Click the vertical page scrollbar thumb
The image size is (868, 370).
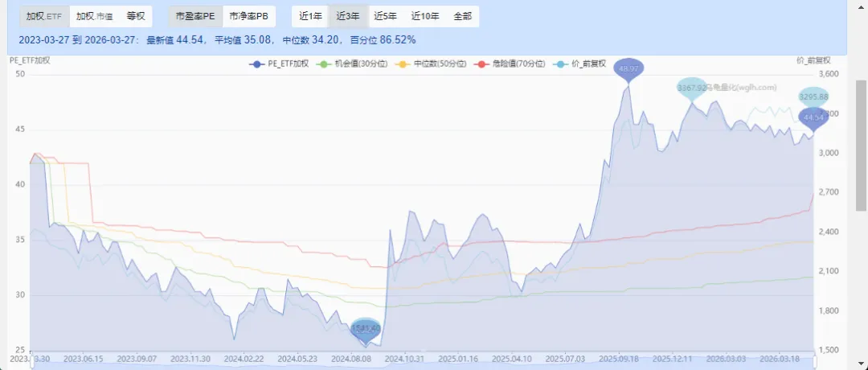click(862, 145)
